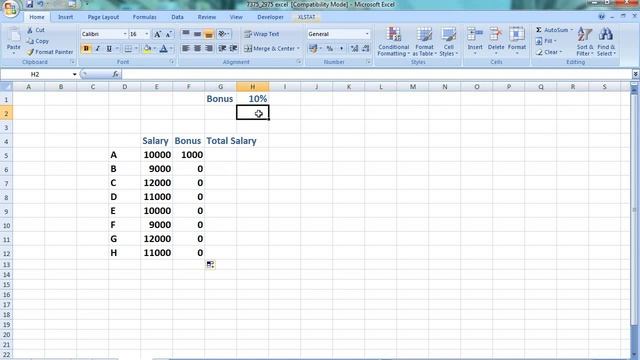Increase decimal places
This screenshot has width=640, height=360.
pyautogui.click(x=354, y=49)
